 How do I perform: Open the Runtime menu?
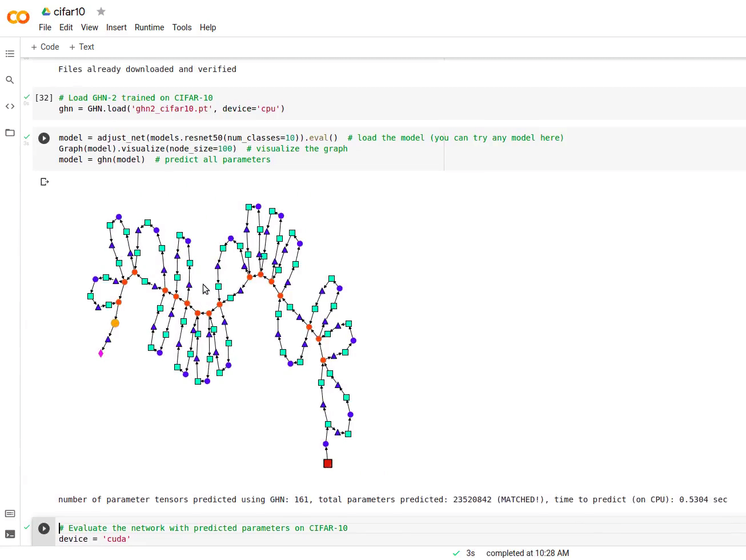(150, 27)
